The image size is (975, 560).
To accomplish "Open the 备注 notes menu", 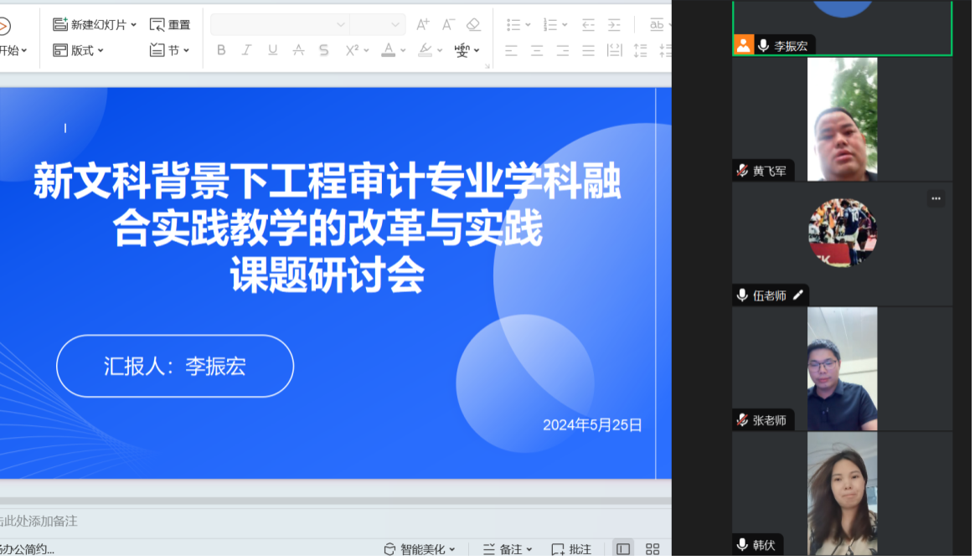I will tap(508, 549).
